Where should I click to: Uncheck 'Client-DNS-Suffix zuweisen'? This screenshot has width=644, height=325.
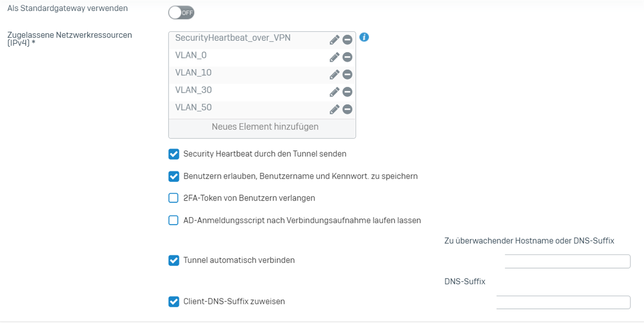(174, 302)
